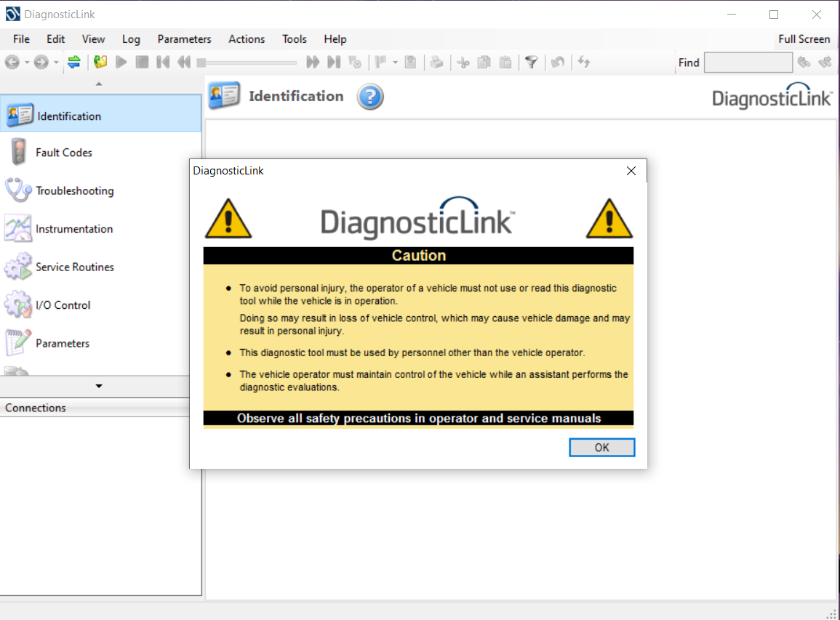This screenshot has height=620, width=840.
Task: Open the flag marker dropdown arrow
Action: (395, 63)
